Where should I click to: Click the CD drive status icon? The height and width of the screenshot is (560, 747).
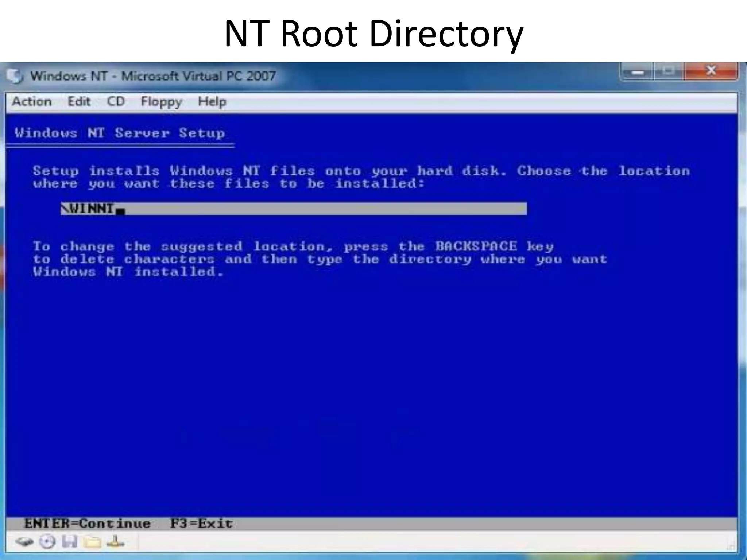coord(47,542)
